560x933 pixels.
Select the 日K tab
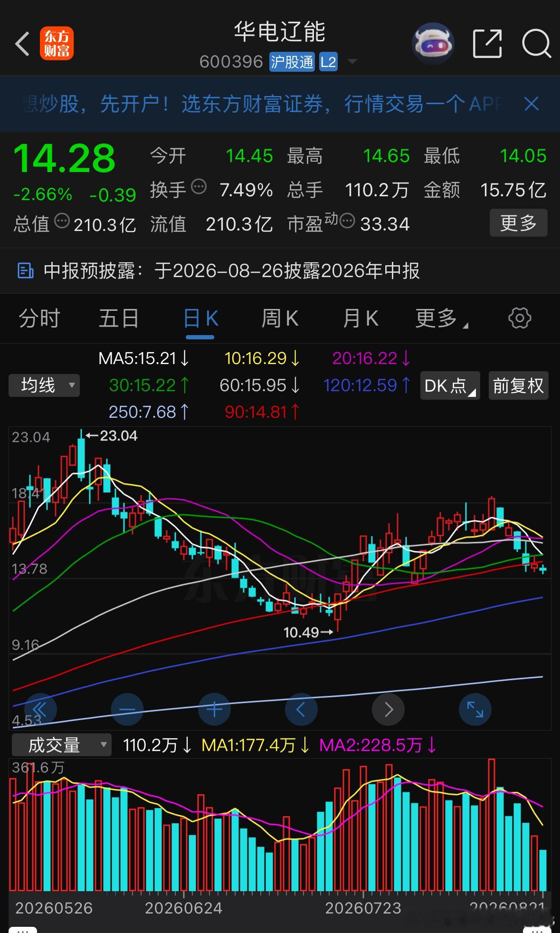coord(200,318)
